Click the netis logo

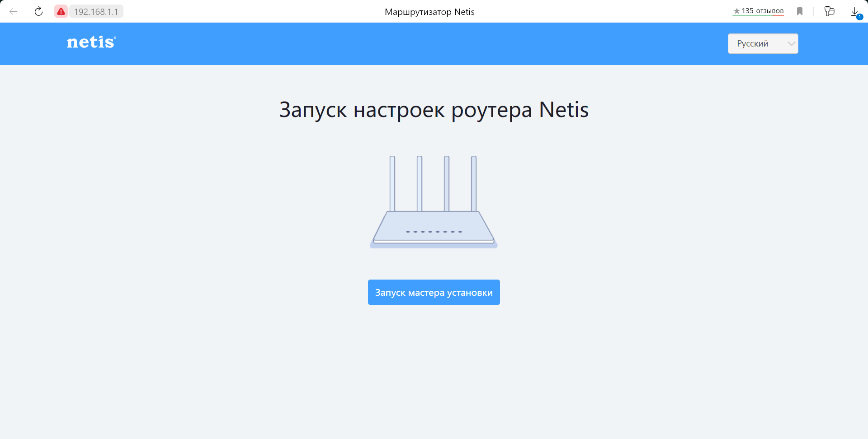(91, 42)
